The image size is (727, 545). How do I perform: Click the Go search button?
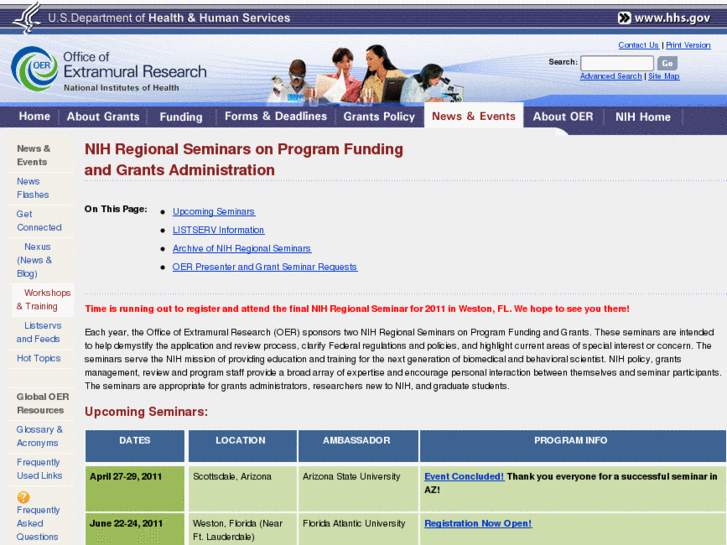(667, 63)
